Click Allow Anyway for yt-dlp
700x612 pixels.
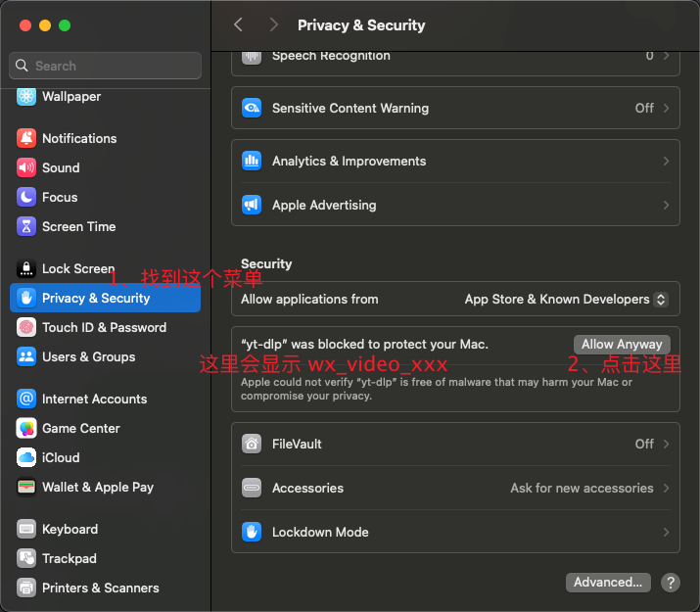[622, 344]
